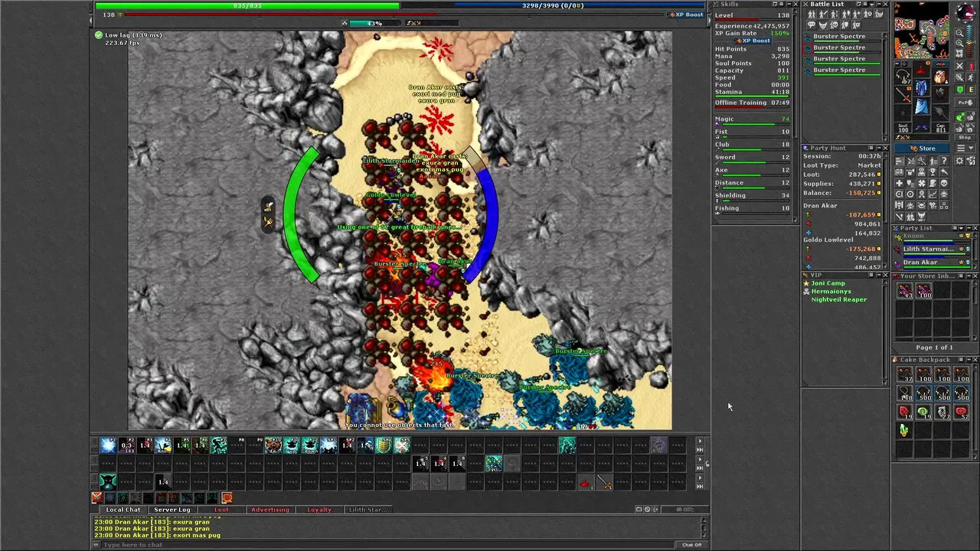This screenshot has height=551, width=980.
Task: Focus the 'Type here to chat' input
Action: coord(387,545)
